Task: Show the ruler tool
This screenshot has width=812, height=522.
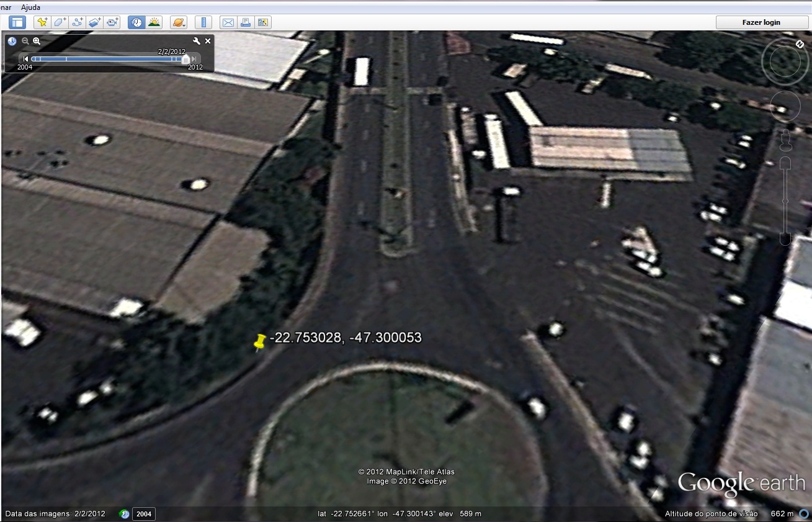Action: pos(203,22)
